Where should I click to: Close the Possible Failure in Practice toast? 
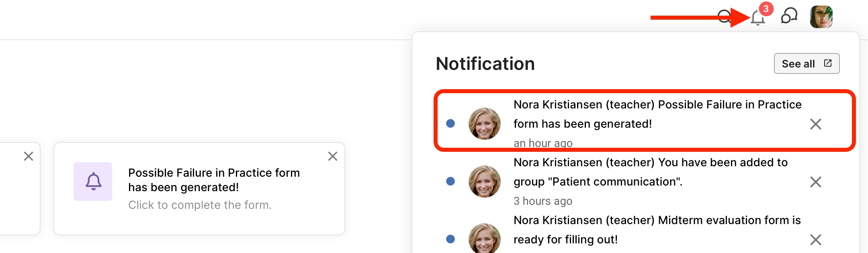tap(332, 156)
